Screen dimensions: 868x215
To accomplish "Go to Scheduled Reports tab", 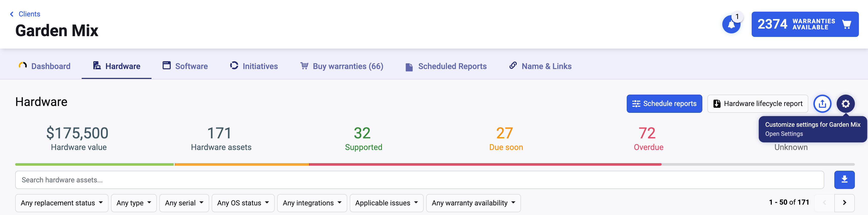I will pos(446,66).
